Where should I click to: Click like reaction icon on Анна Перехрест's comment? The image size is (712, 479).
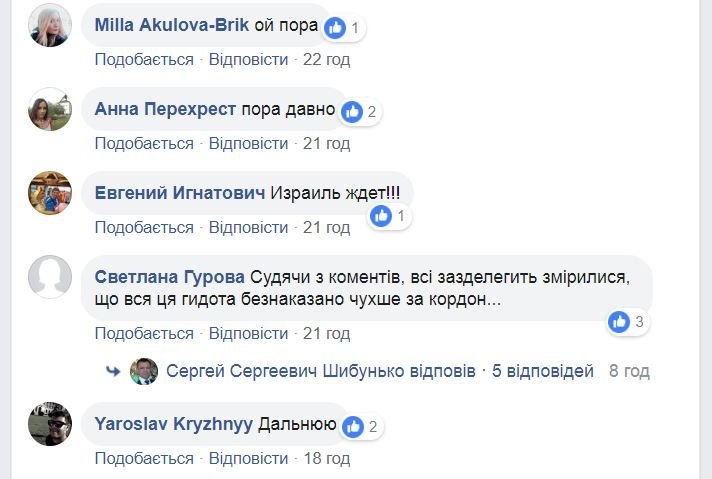point(352,112)
